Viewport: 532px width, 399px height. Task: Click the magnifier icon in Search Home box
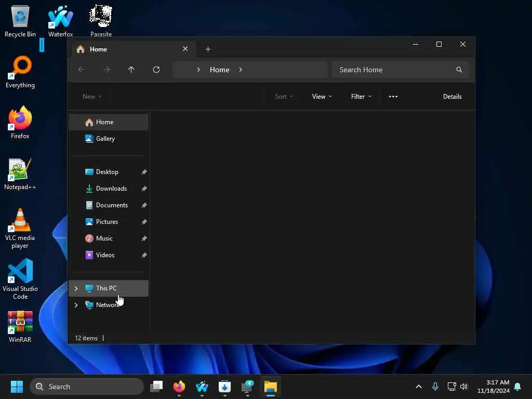point(459,70)
